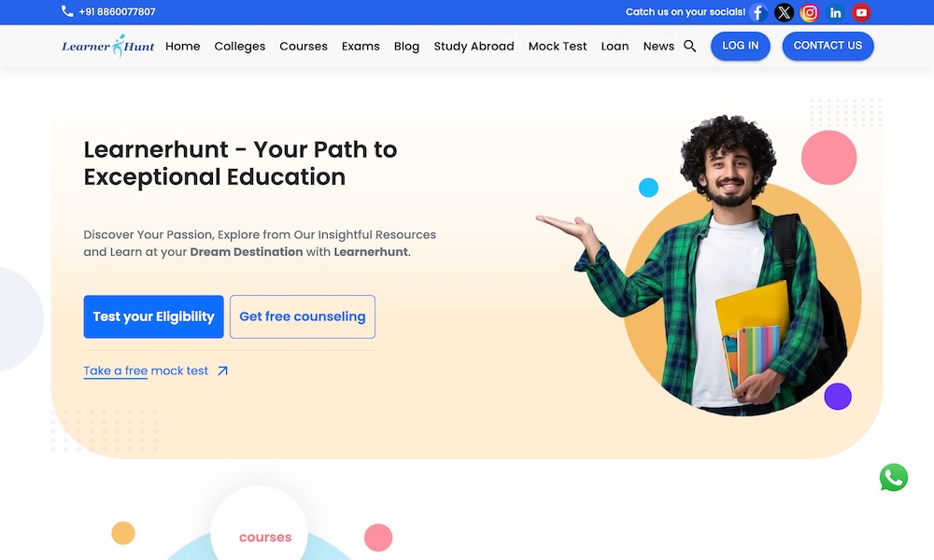Click the Test your Eligibility button

pyautogui.click(x=154, y=316)
